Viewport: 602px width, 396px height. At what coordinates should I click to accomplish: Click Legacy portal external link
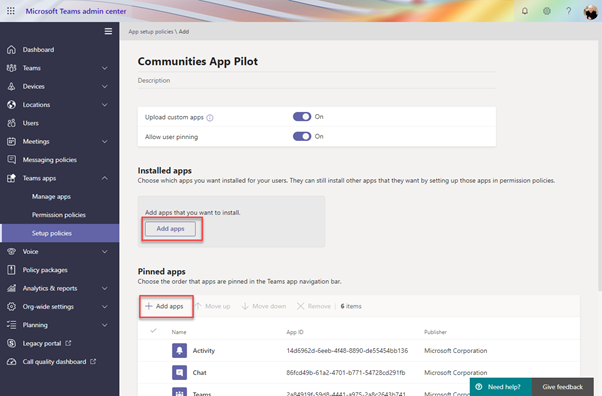[x=47, y=343]
